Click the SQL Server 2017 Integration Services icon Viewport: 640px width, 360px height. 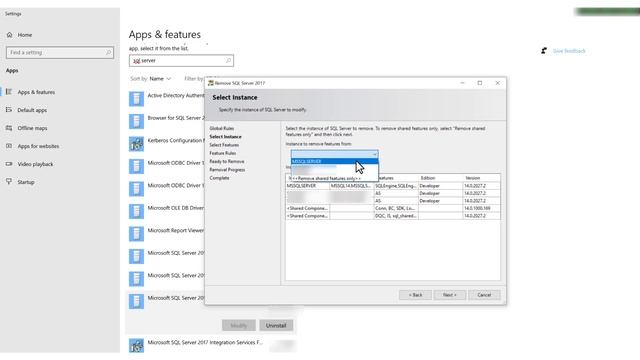pyautogui.click(x=136, y=345)
